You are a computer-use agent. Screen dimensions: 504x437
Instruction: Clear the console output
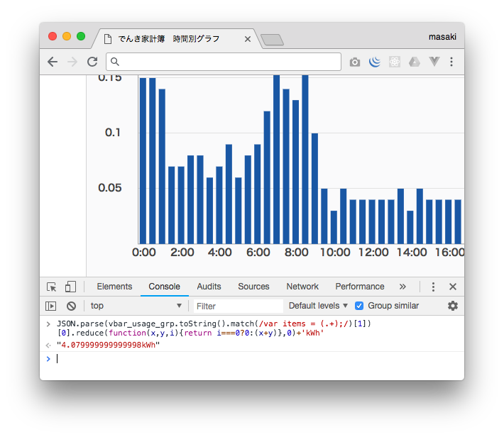click(x=72, y=306)
